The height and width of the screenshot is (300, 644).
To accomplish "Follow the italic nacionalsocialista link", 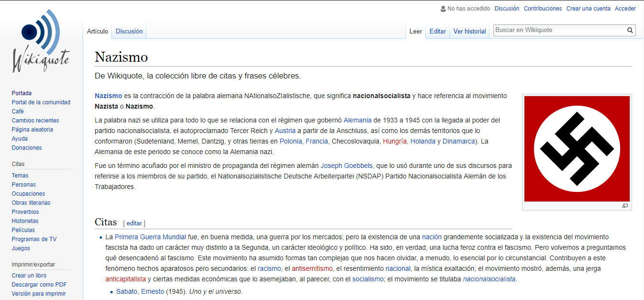I will [x=489, y=279].
